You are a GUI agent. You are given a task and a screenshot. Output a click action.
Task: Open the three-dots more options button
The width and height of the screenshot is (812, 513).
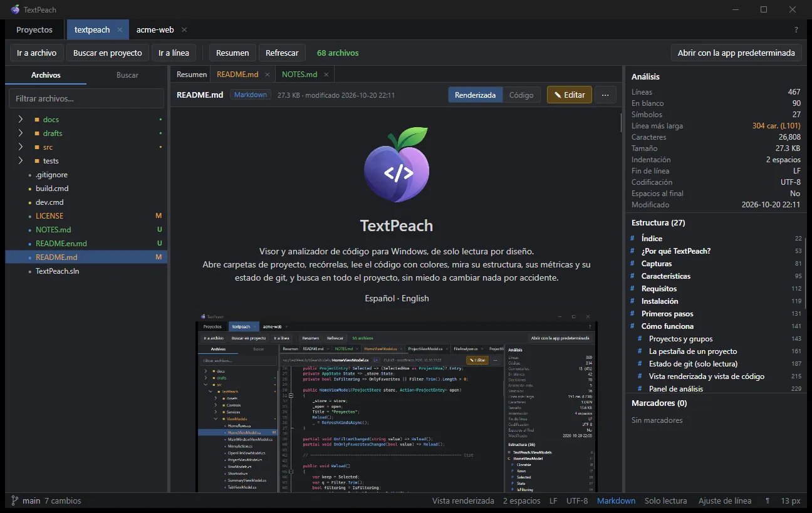[605, 95]
